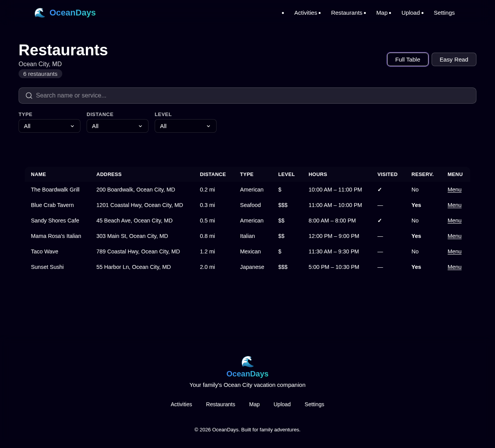Open Menu link for Sunset Sushi
Viewport: 495px width, 448px height.
454,267
